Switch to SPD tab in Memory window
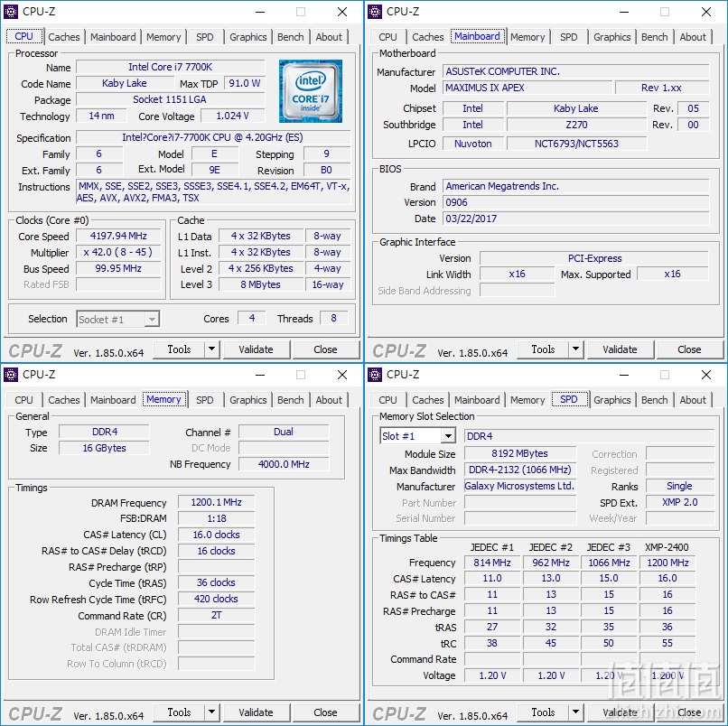Screen dimensions: 728x726 205,400
